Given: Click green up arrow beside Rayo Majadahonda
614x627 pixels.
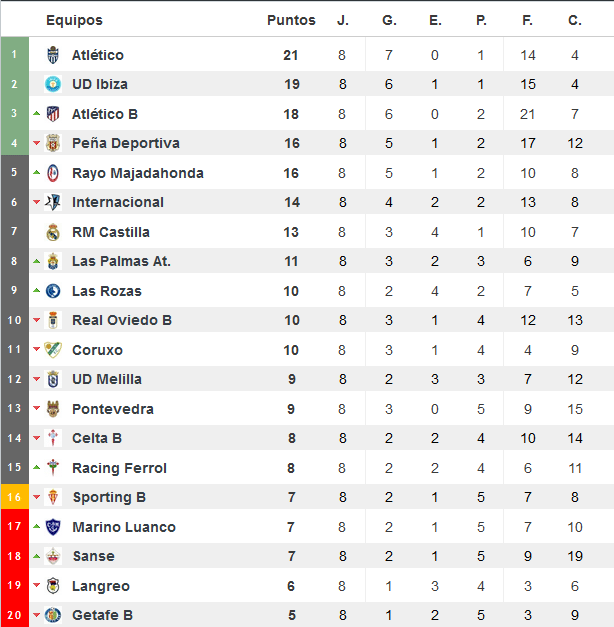Looking at the screenshot, I should click(x=36, y=172).
